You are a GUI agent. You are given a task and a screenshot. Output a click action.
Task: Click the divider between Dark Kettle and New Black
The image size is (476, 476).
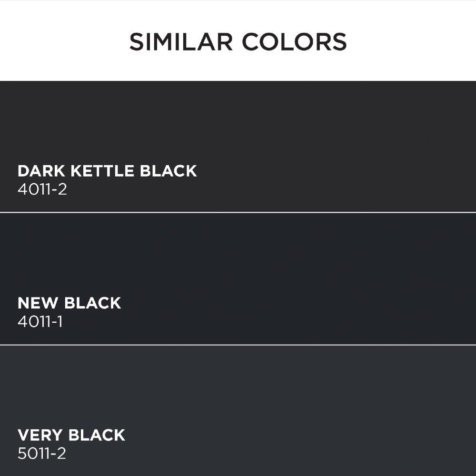(238, 212)
